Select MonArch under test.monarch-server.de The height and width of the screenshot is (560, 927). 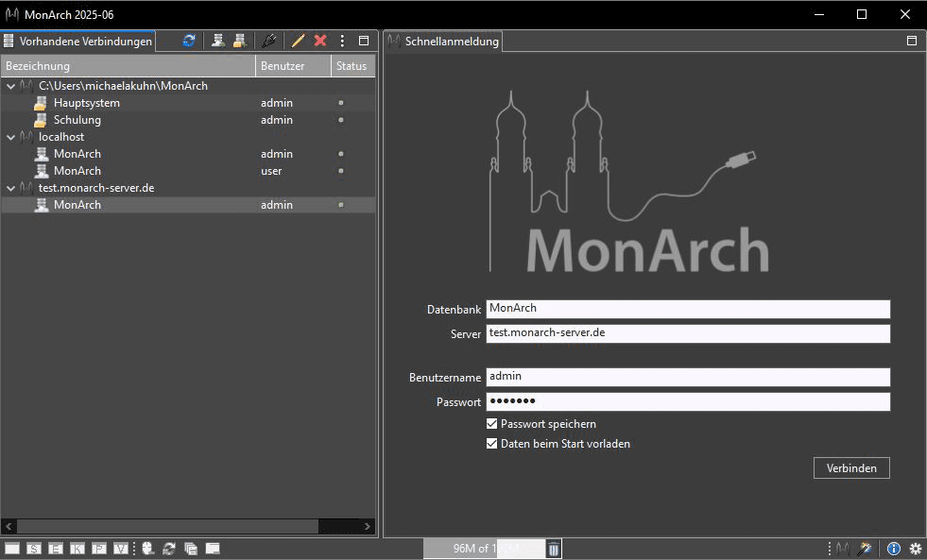pos(188,205)
